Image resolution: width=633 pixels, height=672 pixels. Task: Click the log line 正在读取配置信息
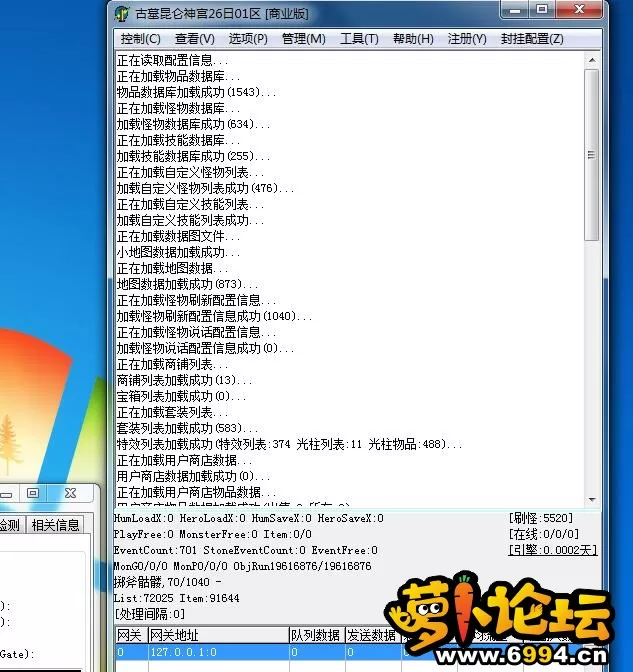(172, 60)
